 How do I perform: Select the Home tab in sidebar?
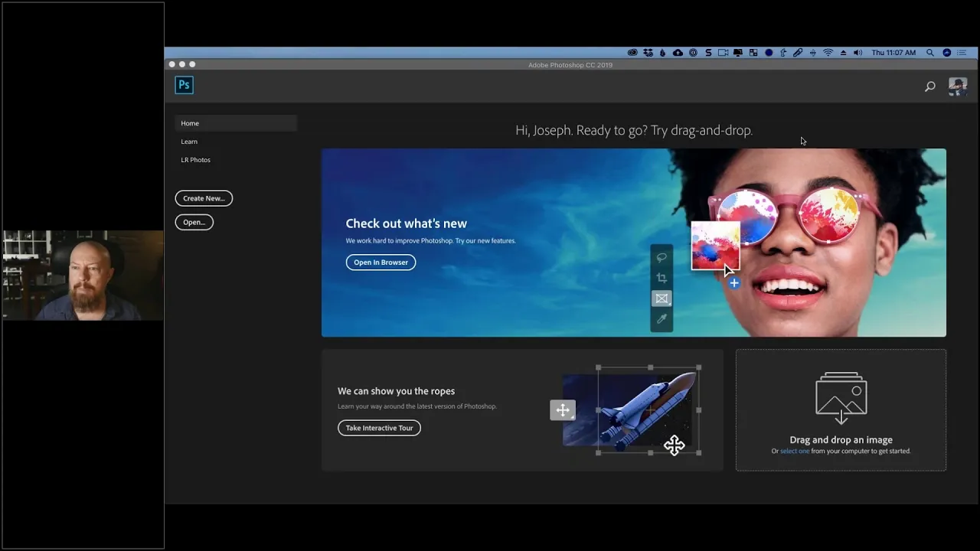tap(236, 123)
